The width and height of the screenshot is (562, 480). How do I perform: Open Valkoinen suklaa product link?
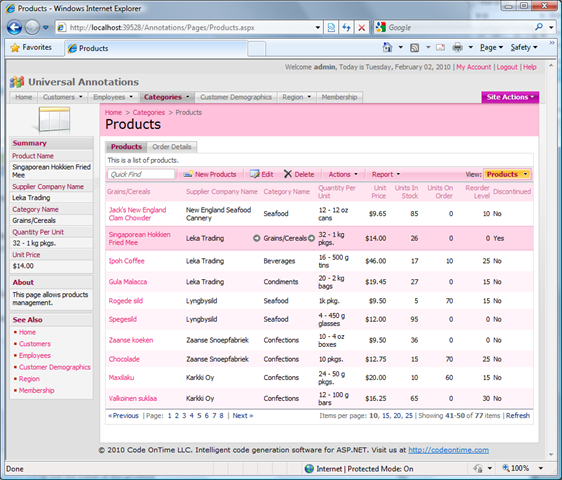coord(133,398)
